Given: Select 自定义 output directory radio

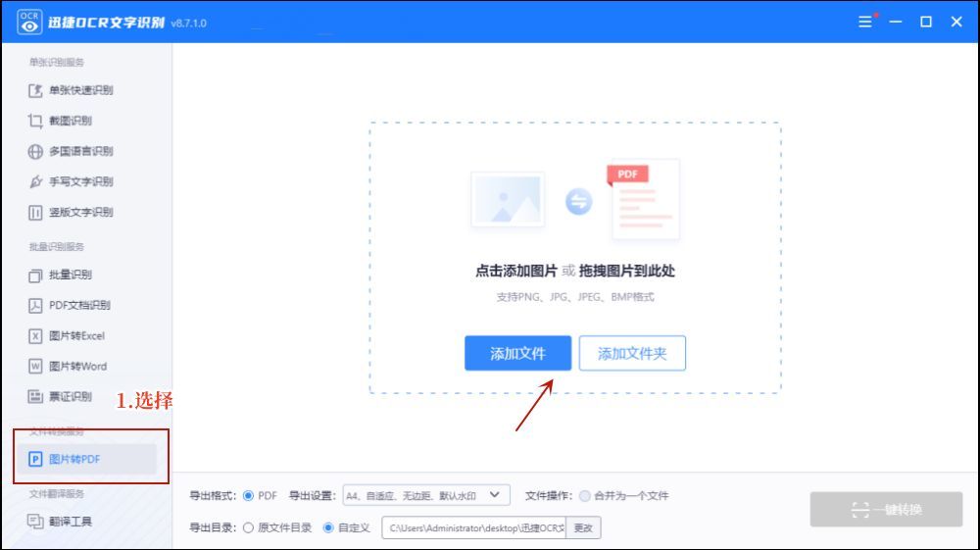Looking at the screenshot, I should (328, 527).
